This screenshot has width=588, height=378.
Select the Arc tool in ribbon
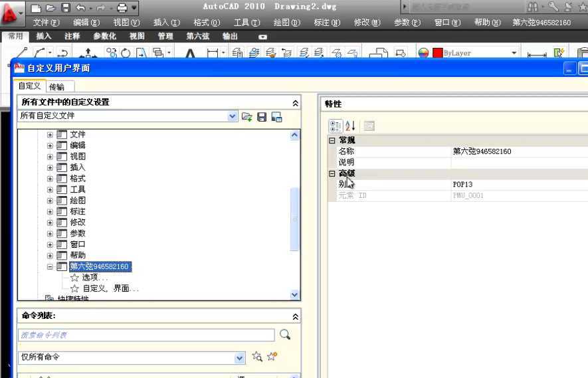39,52
